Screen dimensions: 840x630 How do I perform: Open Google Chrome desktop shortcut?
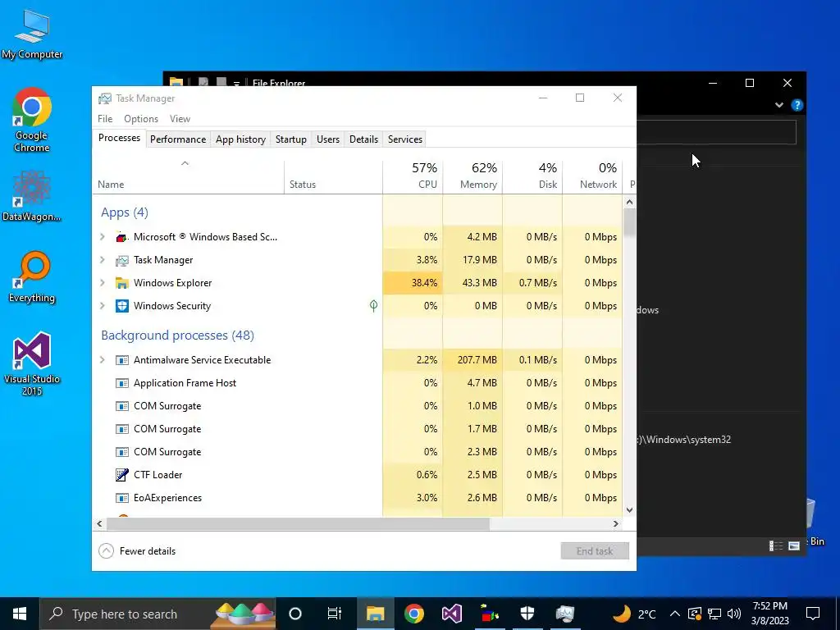click(32, 120)
